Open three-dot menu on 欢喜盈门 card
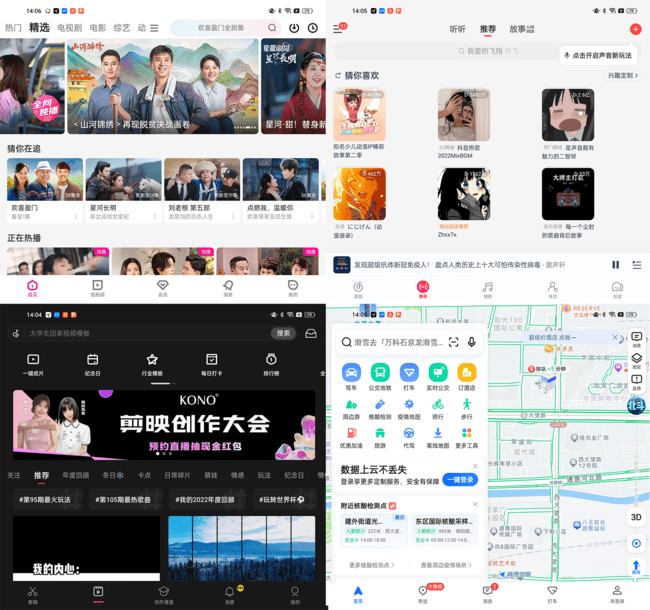Screen dimensions: 650x610 [76, 216]
